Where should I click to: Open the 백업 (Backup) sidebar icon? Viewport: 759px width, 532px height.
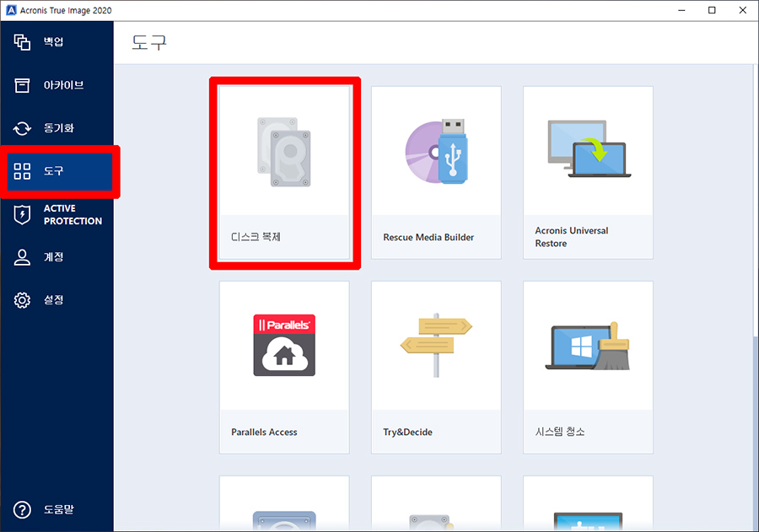click(x=22, y=42)
